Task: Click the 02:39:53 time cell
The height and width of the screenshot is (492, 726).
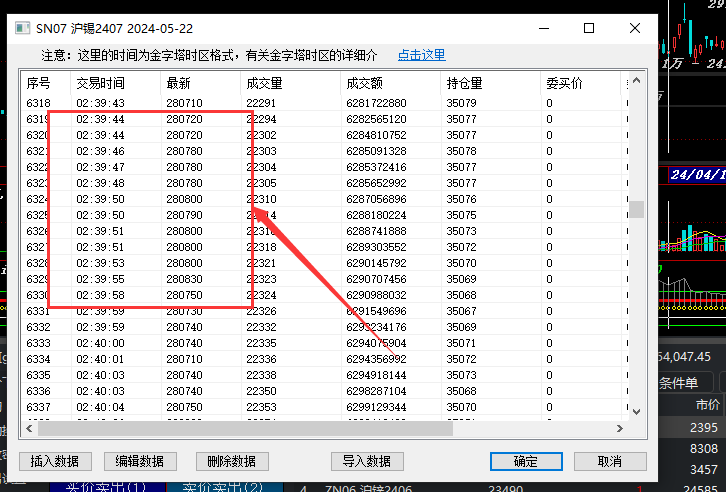Action: pos(100,263)
